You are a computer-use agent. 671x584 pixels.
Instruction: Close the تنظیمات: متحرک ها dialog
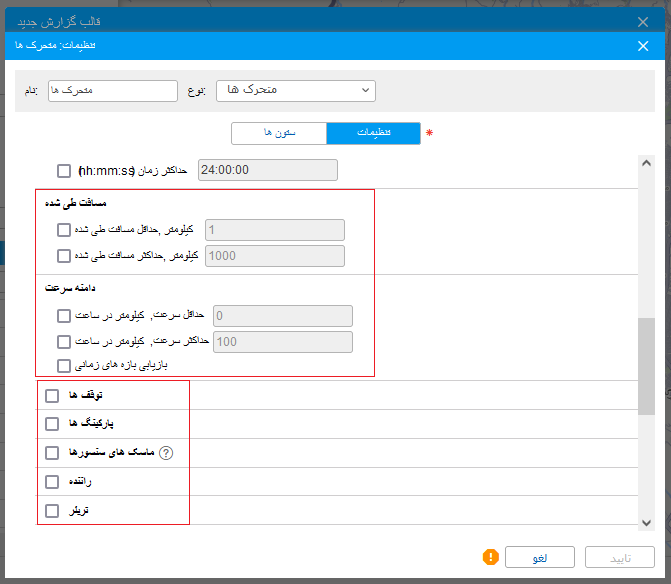point(643,46)
